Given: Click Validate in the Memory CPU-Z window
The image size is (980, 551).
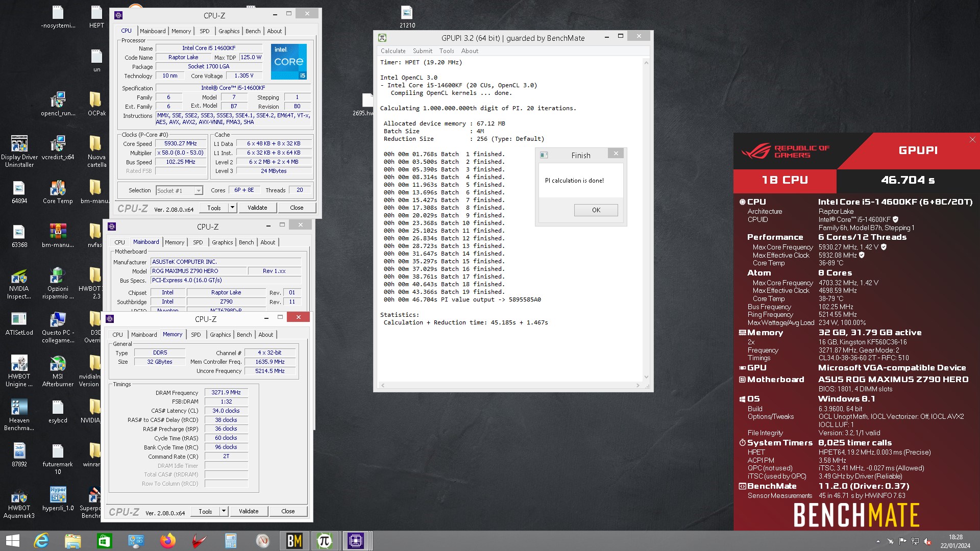Looking at the screenshot, I should point(249,511).
